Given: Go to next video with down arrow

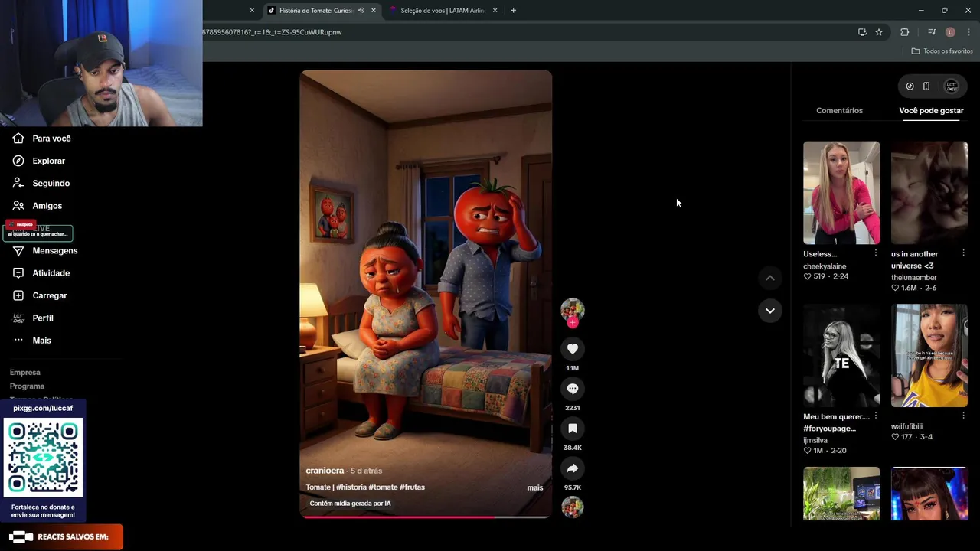Looking at the screenshot, I should [x=770, y=311].
